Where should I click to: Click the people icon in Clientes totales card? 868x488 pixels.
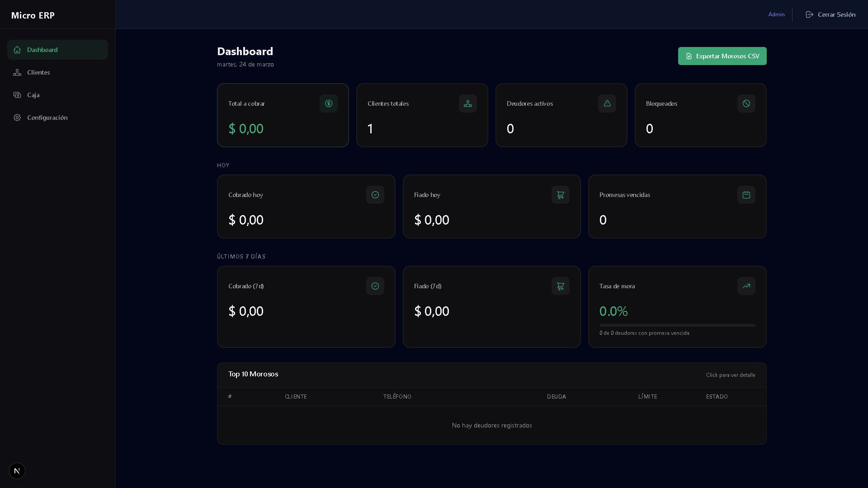[468, 103]
